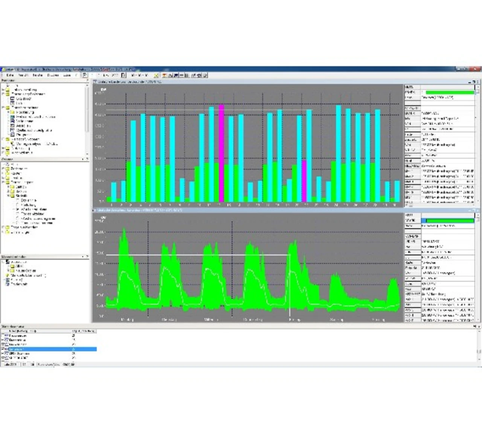Click the white horizontal limit line in load curve chart
Viewport: 482px width, 448px height.
(198, 255)
